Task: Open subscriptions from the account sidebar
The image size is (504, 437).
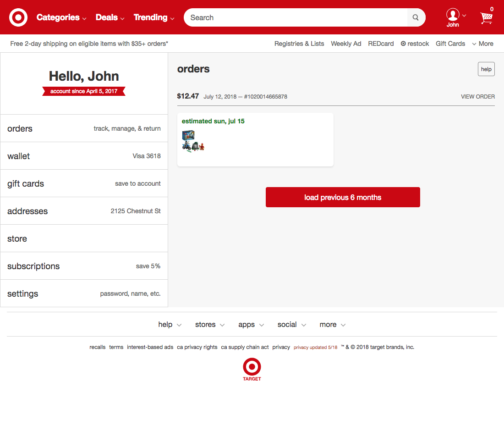Action: point(33,266)
